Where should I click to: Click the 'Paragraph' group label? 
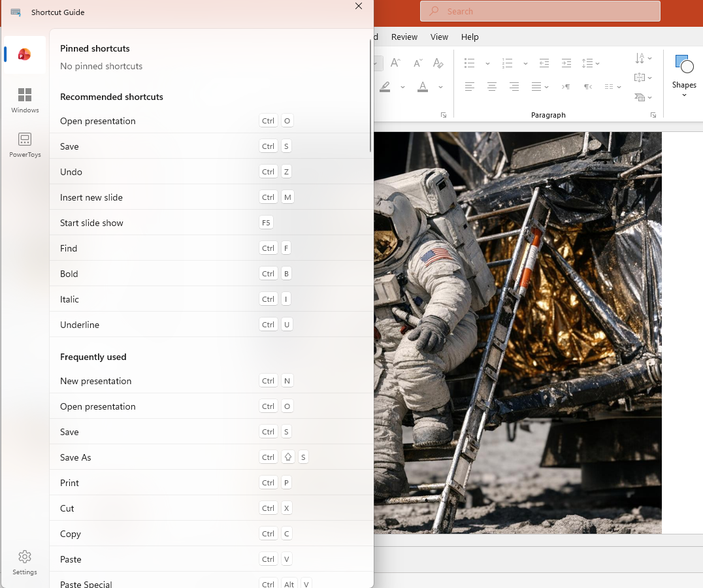[x=548, y=115]
